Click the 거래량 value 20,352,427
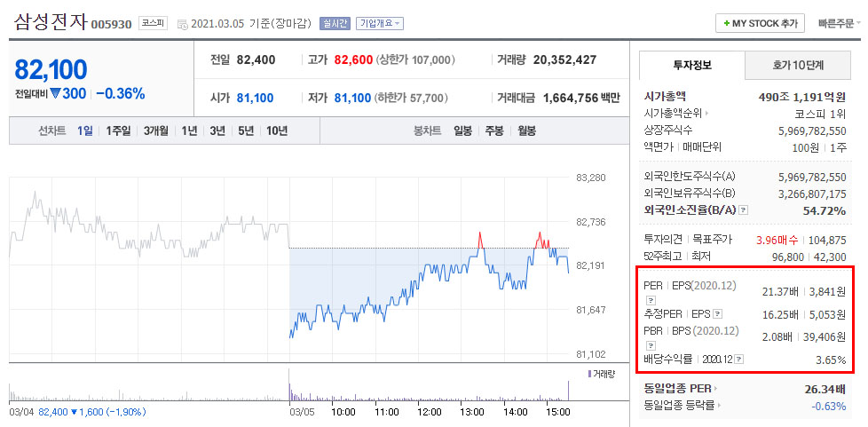The width and height of the screenshot is (868, 427). [564, 59]
